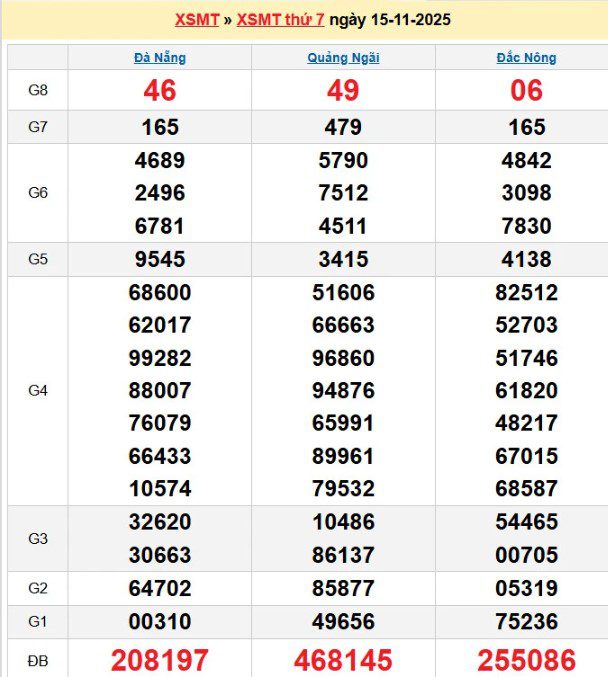Open the Quảng Ngãi province link

coord(343,58)
